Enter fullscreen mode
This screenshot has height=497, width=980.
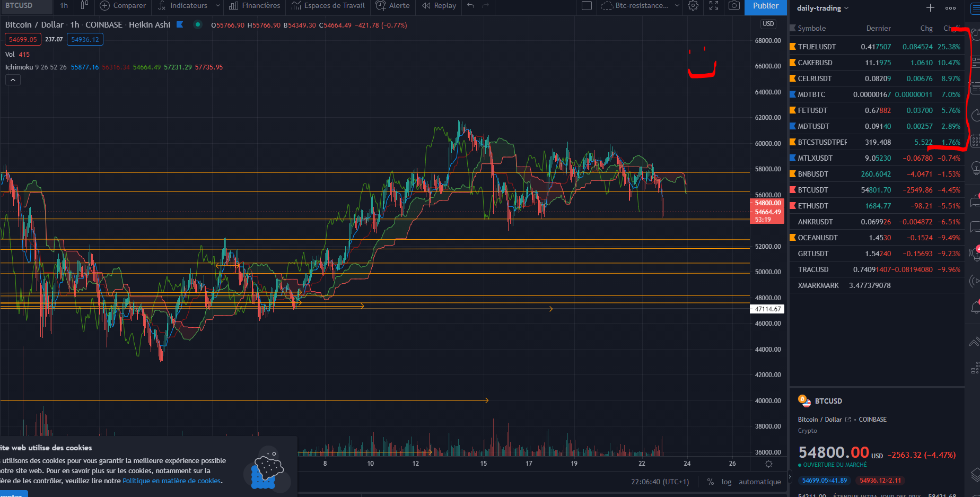click(714, 6)
